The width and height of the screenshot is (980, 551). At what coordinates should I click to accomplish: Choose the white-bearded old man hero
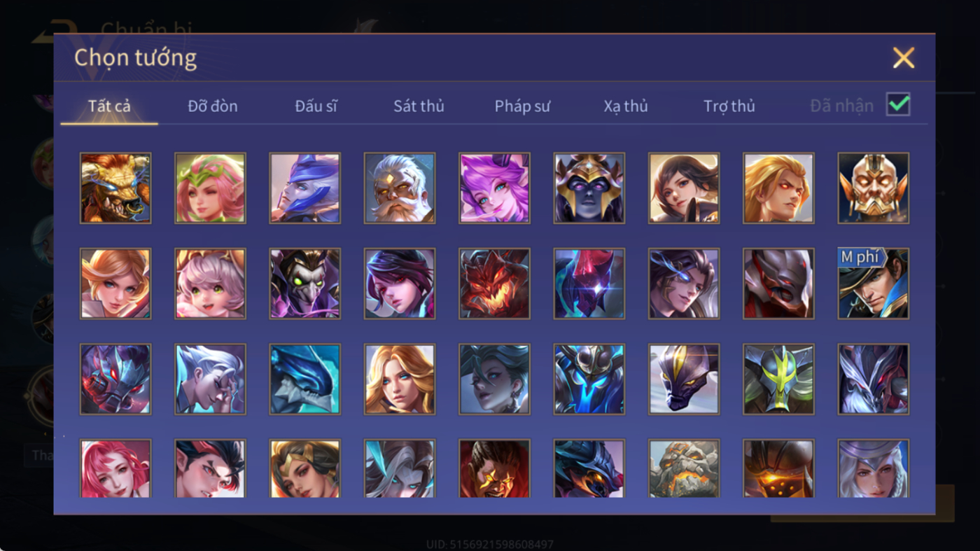coord(400,188)
